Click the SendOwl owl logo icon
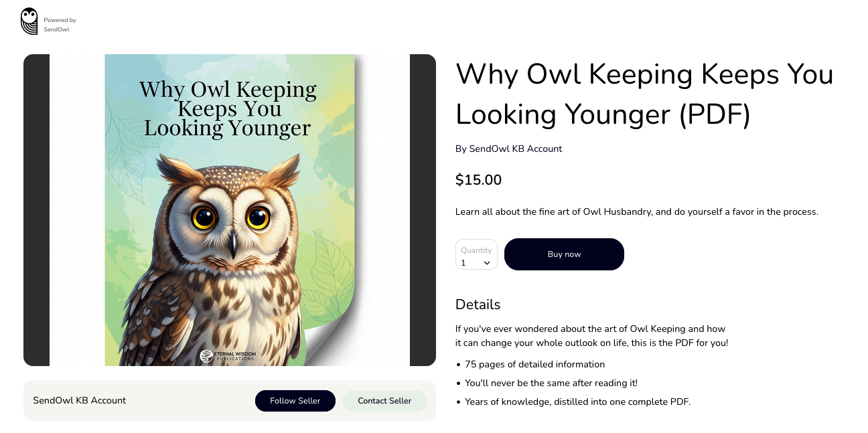The height and width of the screenshot is (433, 868). pyautogui.click(x=29, y=21)
